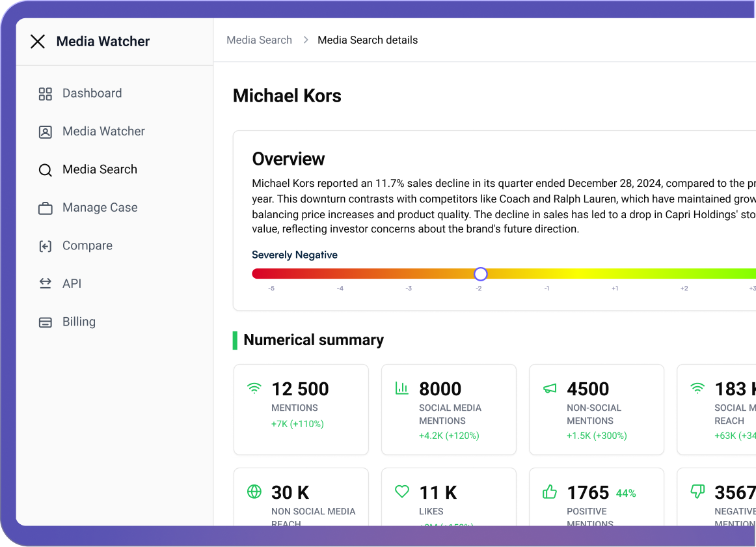Click the thumbs-up icon in Positive Mentions
Screen dimensions: 756x547
[x=550, y=492]
